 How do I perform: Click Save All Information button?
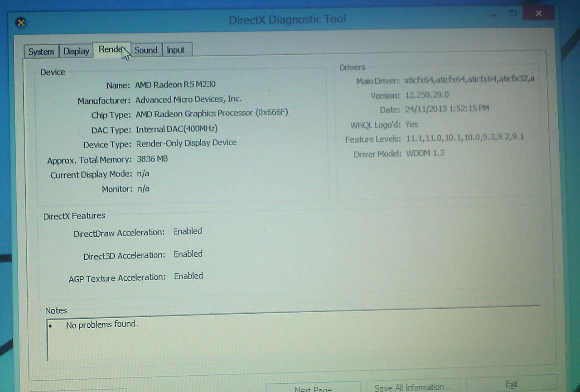click(412, 386)
